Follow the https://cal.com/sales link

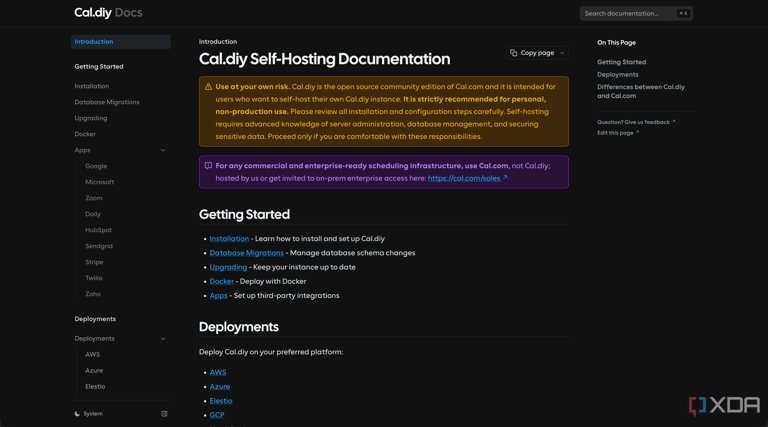point(467,178)
